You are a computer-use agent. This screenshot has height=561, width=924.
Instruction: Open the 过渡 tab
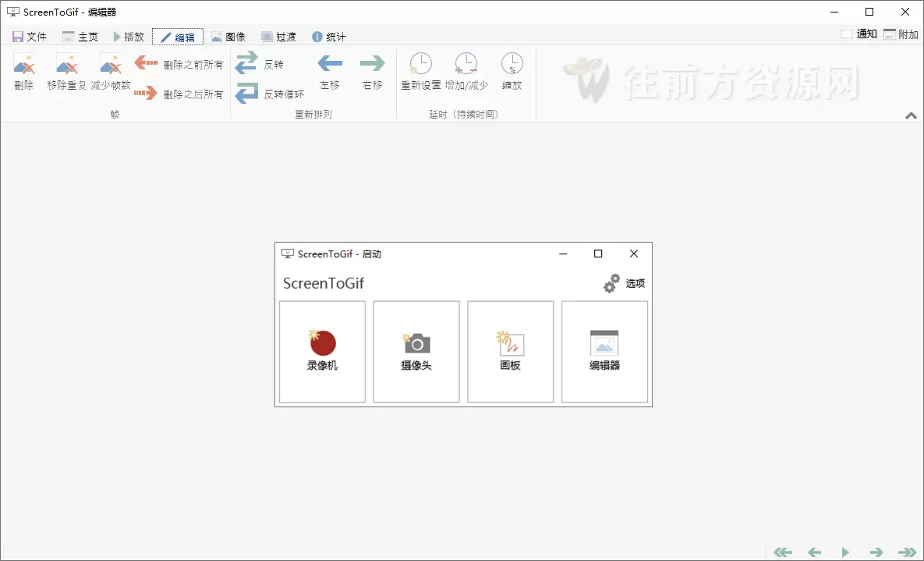(278, 37)
